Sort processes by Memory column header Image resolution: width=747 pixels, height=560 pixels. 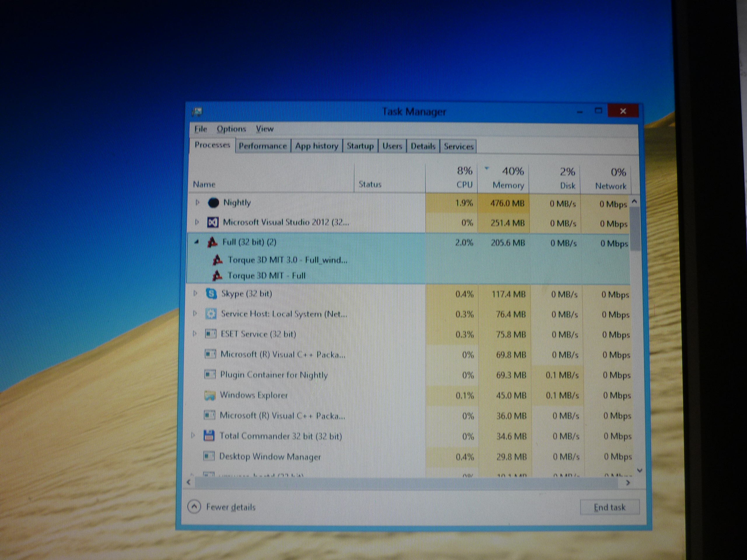[x=508, y=185]
